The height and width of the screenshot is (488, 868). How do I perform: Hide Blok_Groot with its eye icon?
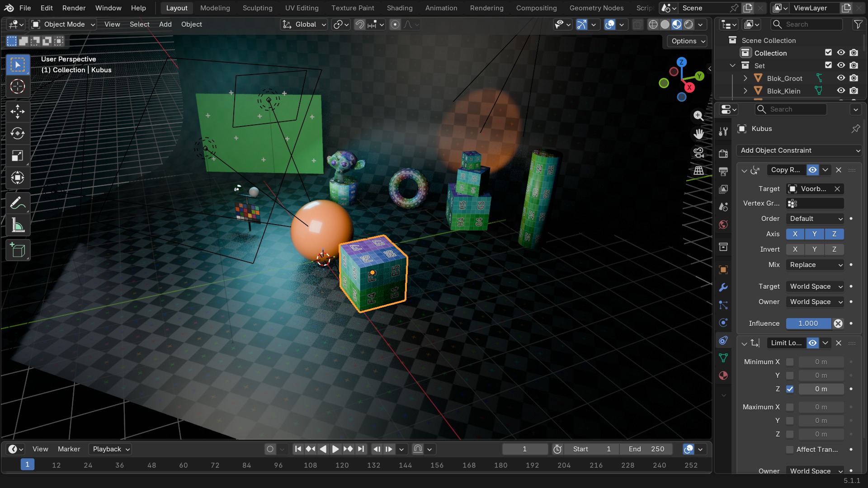tap(841, 78)
